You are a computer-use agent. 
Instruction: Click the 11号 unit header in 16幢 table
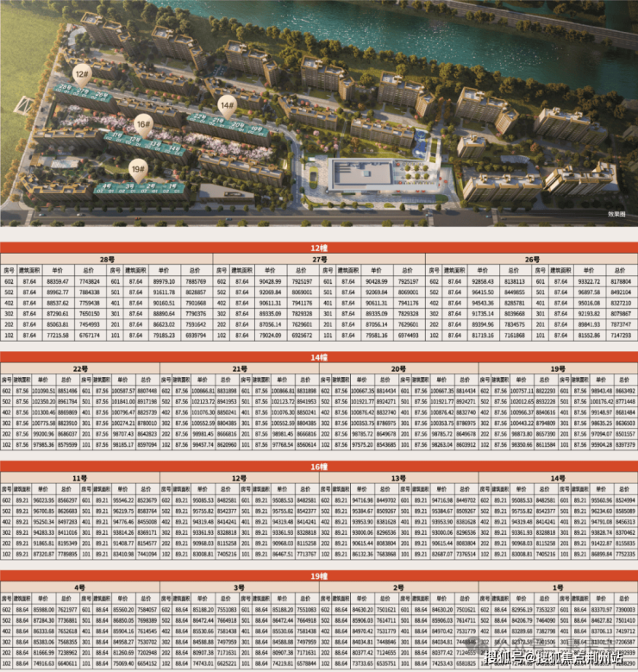[x=79, y=477]
